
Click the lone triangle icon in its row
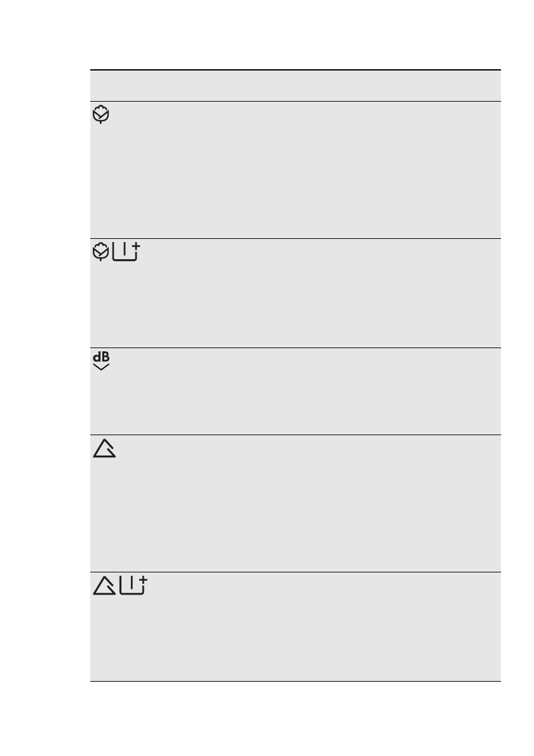click(x=103, y=450)
